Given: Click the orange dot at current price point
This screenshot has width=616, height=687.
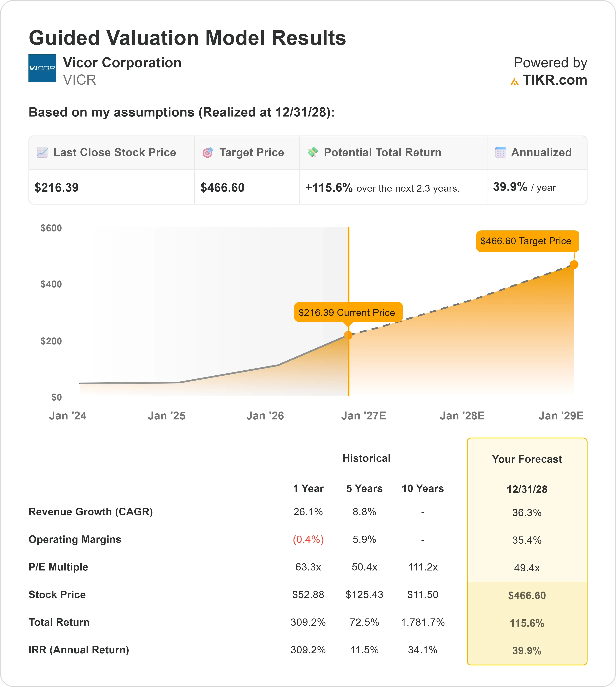Looking at the screenshot, I should coord(348,335).
